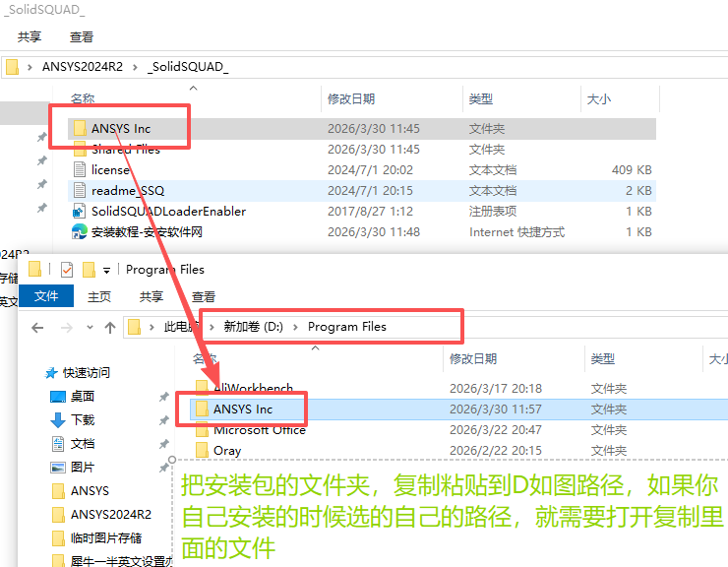
Task: Click 409 KB size of license file
Action: (632, 169)
